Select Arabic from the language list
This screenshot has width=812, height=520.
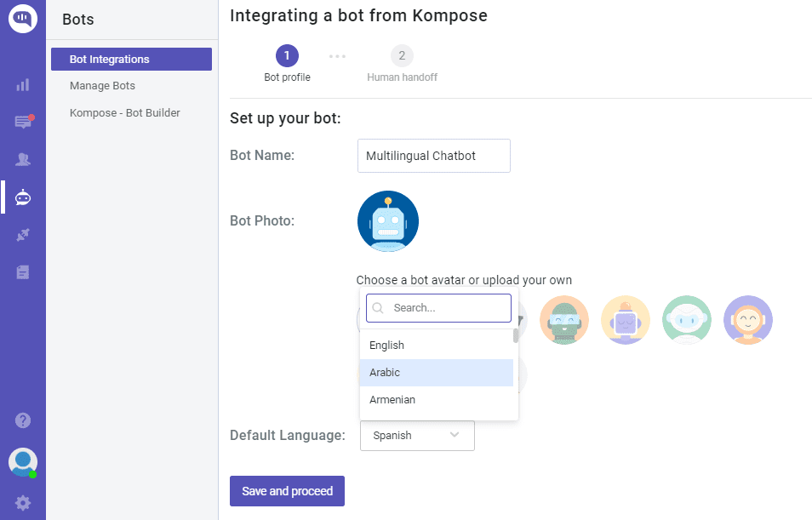(x=437, y=373)
